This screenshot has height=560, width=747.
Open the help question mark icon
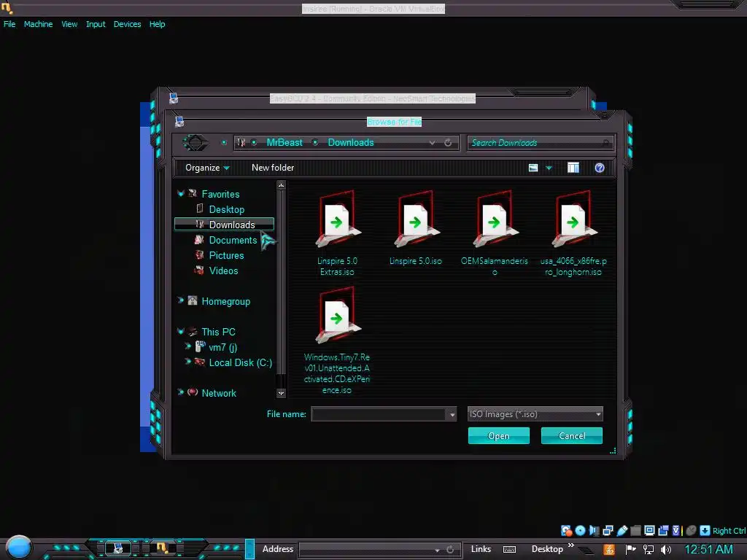click(x=600, y=168)
